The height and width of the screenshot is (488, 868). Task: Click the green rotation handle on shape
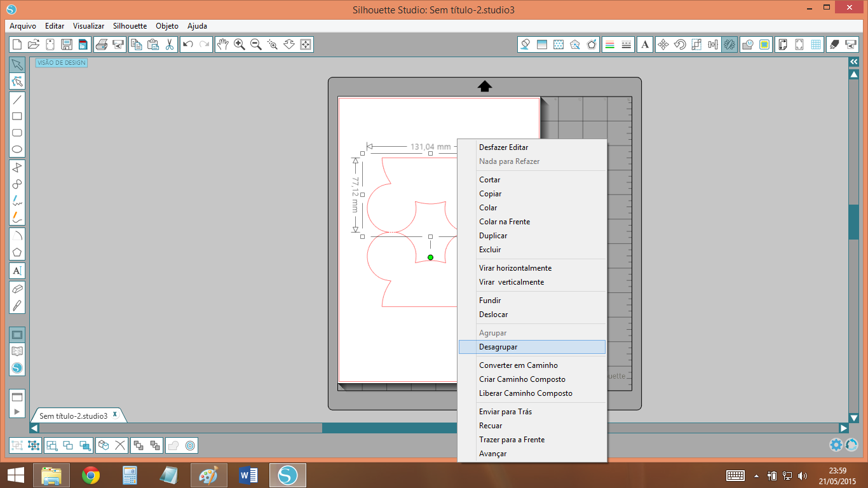(x=430, y=257)
